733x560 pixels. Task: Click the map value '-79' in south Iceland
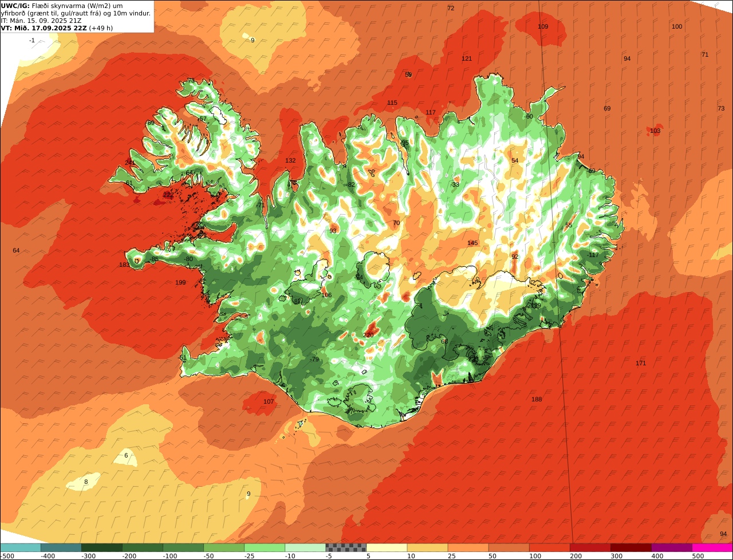coord(314,360)
